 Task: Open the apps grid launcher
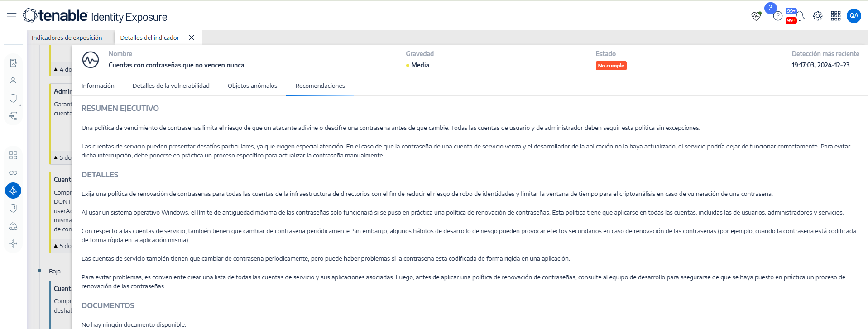835,16
